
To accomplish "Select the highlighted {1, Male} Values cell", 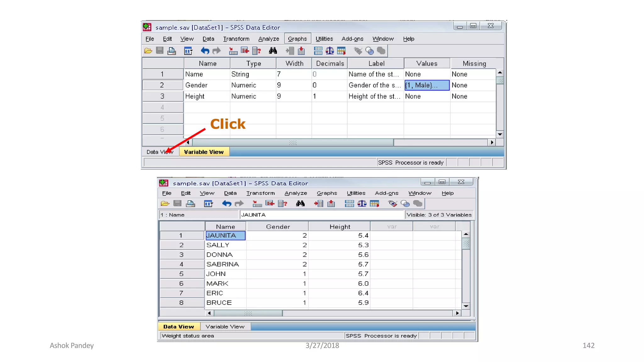I will tap(427, 85).
